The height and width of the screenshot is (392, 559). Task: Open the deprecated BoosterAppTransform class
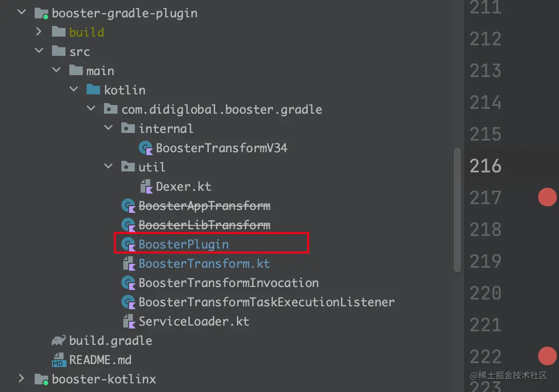tap(204, 206)
